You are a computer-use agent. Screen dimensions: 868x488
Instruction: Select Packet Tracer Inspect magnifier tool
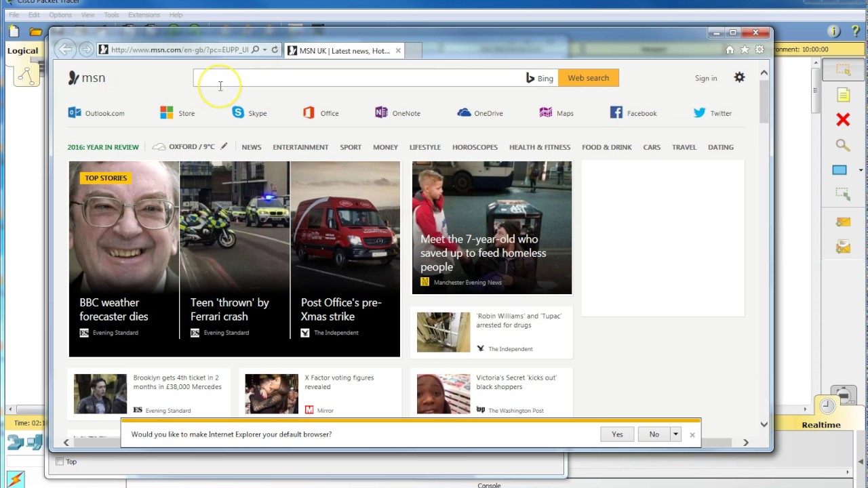(x=842, y=145)
